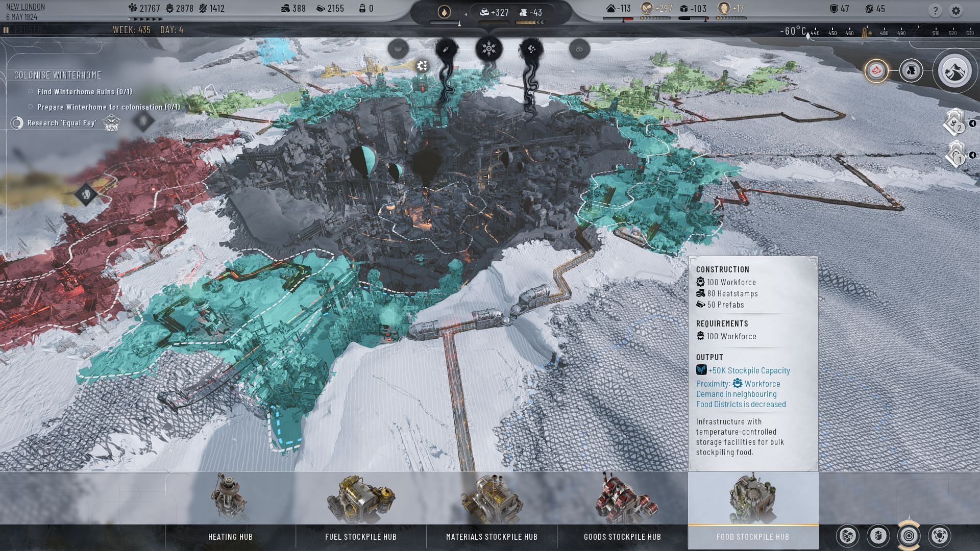Open the generator flame control
980x551 pixels.
tap(444, 12)
